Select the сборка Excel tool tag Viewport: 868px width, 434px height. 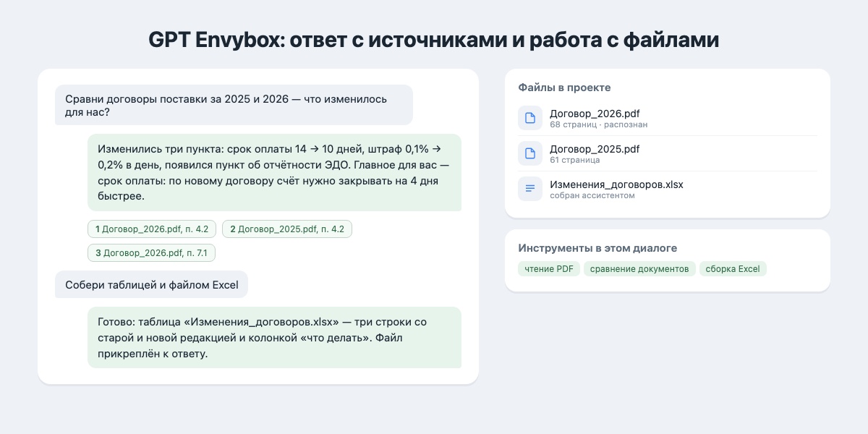(x=733, y=269)
